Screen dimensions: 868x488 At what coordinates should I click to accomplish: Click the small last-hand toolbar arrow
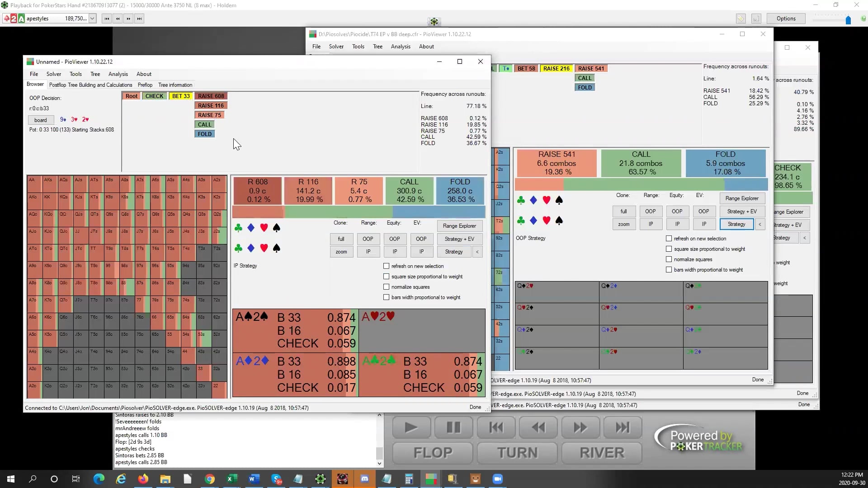click(139, 19)
